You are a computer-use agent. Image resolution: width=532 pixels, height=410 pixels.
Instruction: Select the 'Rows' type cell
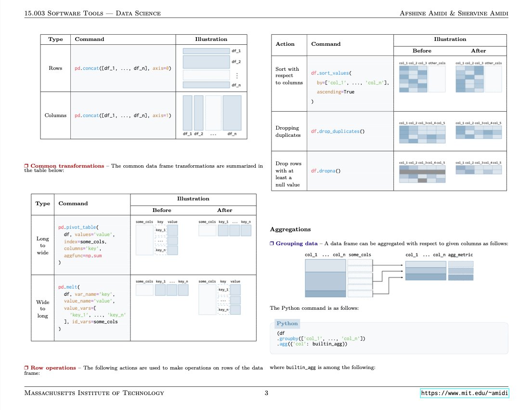[55, 68]
